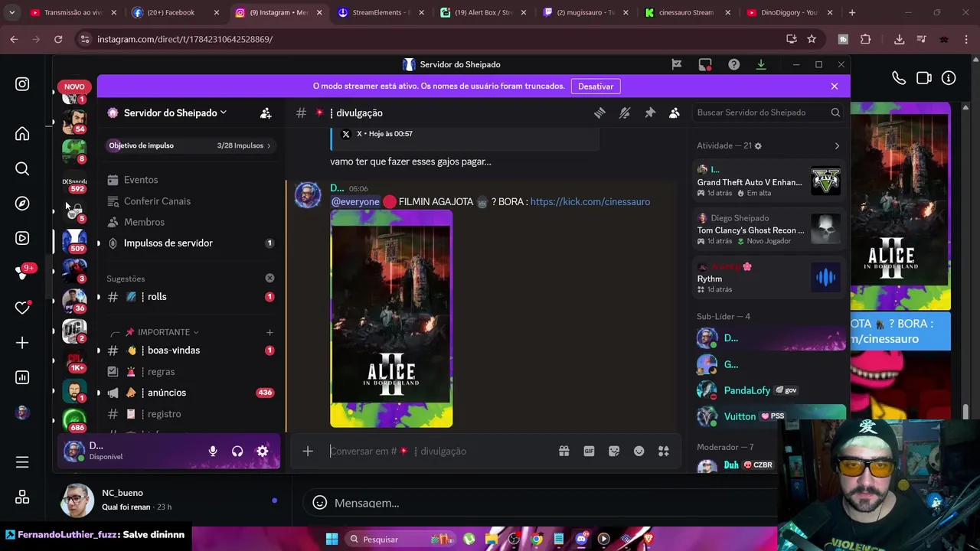Click Windows Start button on taskbar
The width and height of the screenshot is (980, 551).
coord(332,540)
